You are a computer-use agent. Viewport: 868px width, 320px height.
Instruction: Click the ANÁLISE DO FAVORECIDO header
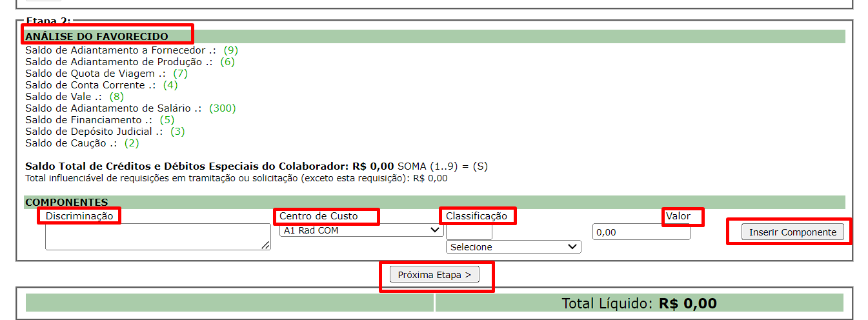(x=97, y=37)
